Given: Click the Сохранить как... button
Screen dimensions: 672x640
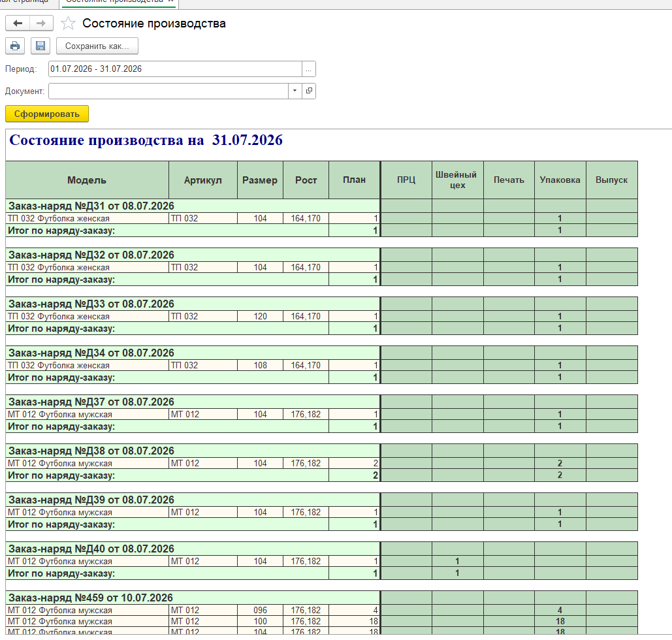Looking at the screenshot, I should coord(97,46).
